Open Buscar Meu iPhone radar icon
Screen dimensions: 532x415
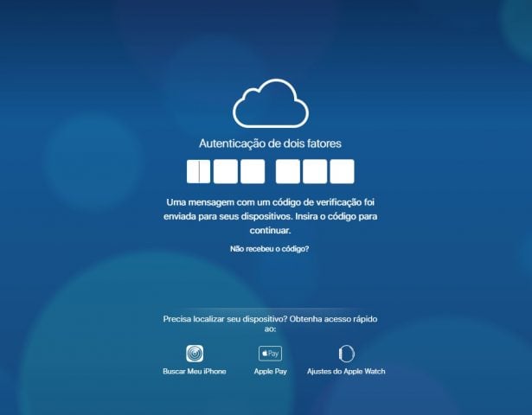coord(195,354)
